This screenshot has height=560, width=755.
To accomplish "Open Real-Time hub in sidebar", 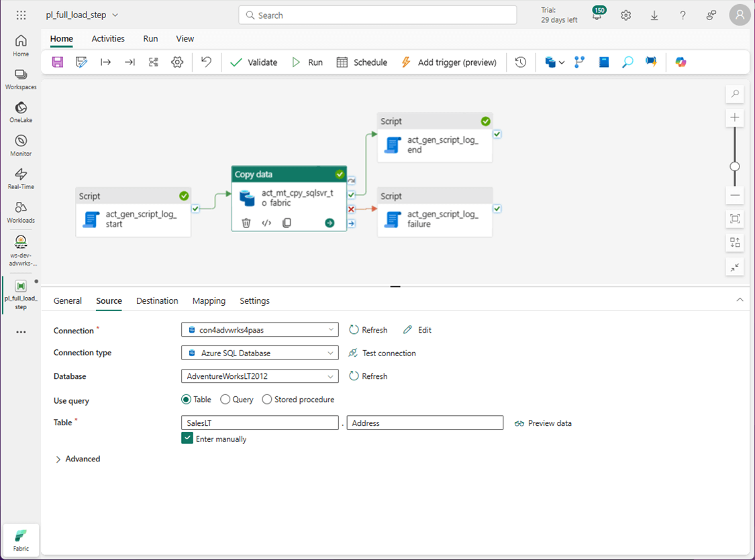I will click(21, 178).
